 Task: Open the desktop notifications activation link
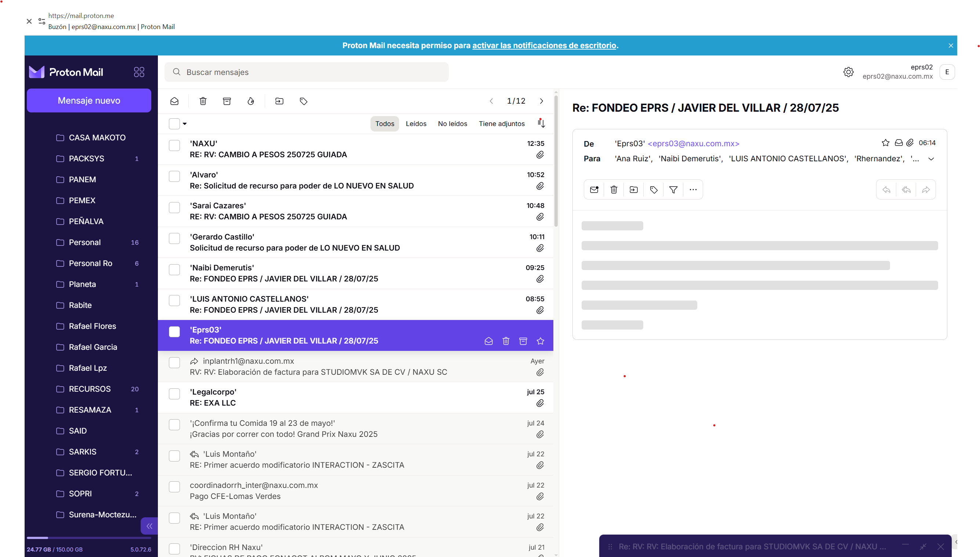coord(544,45)
